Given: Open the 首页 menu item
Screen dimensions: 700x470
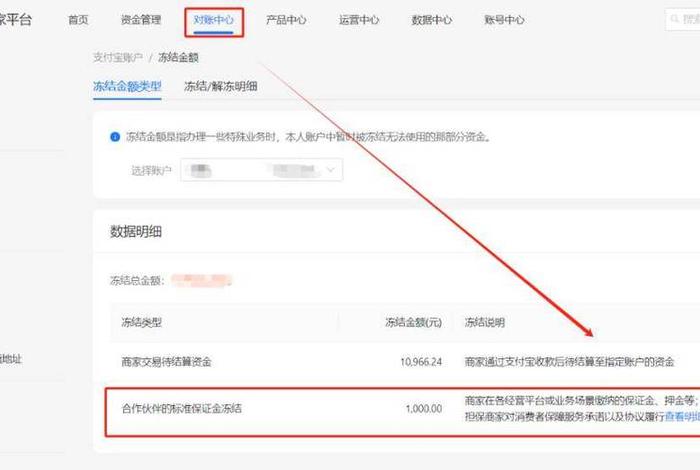Looking at the screenshot, I should point(78,20).
